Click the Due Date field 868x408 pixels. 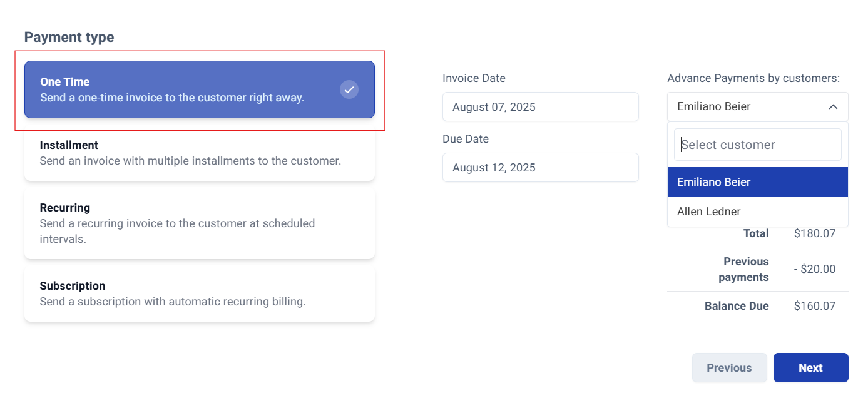(x=540, y=167)
